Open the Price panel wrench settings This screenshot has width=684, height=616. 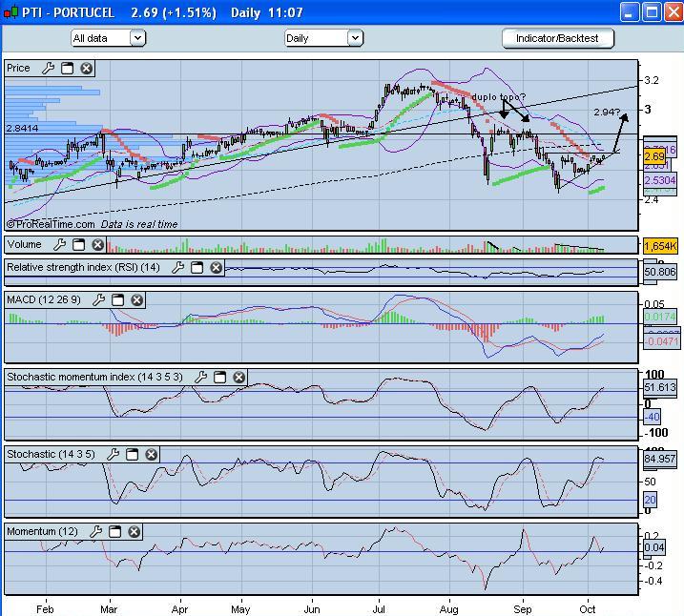pos(48,68)
